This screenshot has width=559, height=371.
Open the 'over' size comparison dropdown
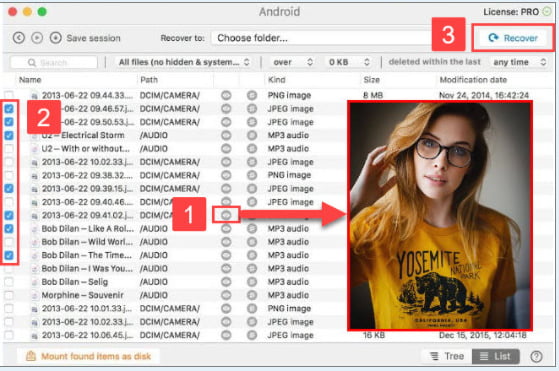(x=292, y=62)
